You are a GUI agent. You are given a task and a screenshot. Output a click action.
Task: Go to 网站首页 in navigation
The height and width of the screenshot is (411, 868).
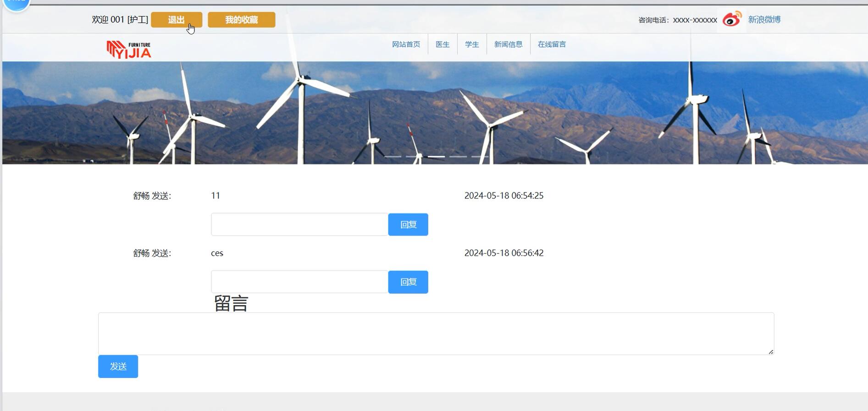click(x=406, y=44)
